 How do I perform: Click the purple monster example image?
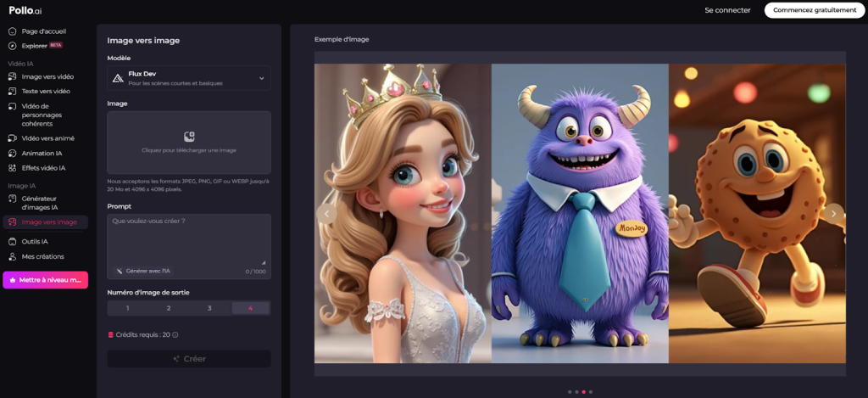tap(580, 213)
